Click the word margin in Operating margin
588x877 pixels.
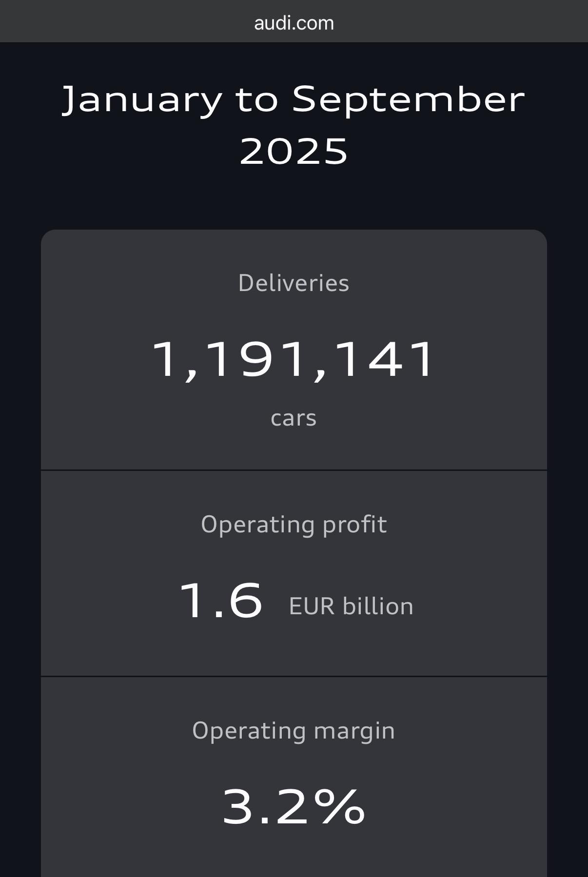point(354,731)
